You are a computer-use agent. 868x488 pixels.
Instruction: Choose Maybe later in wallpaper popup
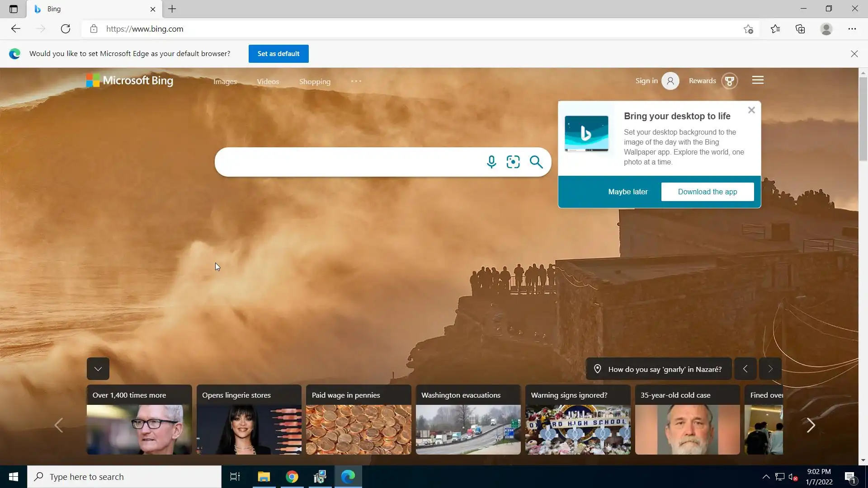click(x=627, y=192)
